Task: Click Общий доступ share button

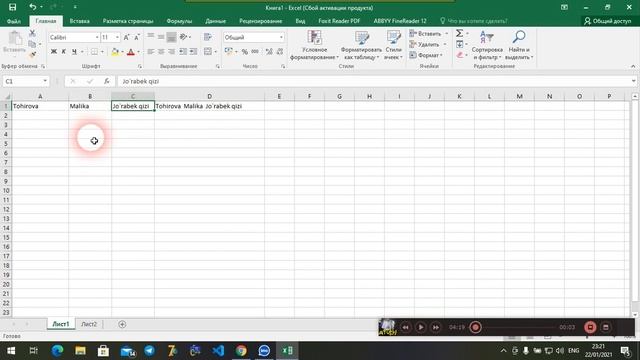Action: click(x=608, y=21)
